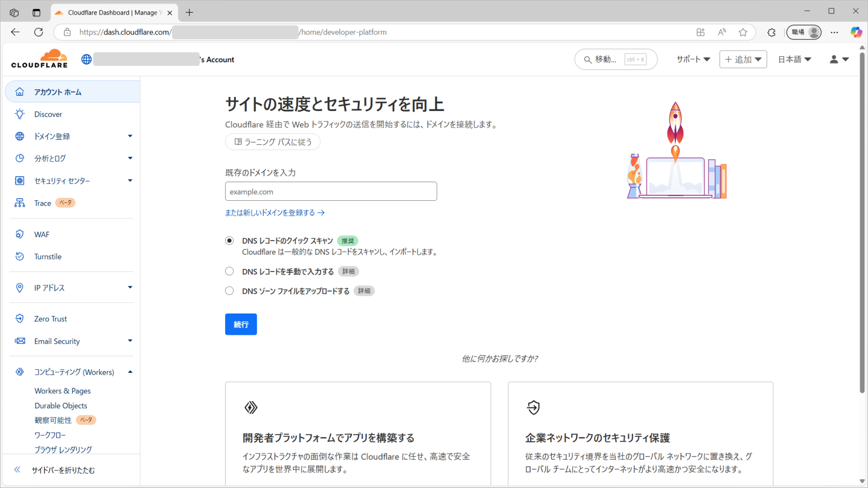Click the home icon for アカウント ホーム
The height and width of the screenshot is (488, 868).
pyautogui.click(x=20, y=92)
